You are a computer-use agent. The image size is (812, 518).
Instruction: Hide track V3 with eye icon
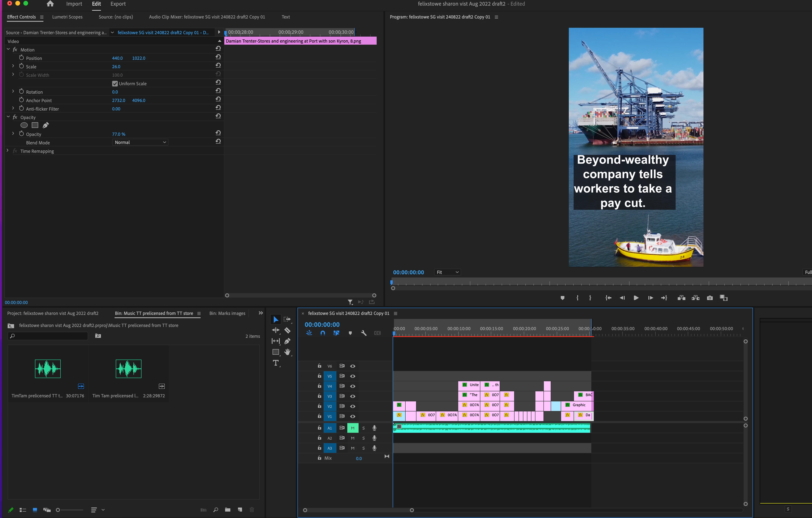click(x=353, y=396)
